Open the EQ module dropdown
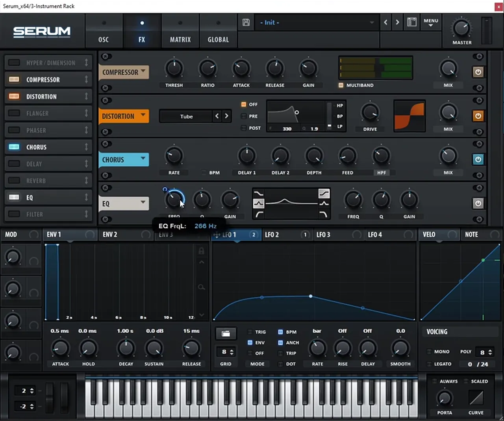The width and height of the screenshot is (504, 421). (124, 203)
